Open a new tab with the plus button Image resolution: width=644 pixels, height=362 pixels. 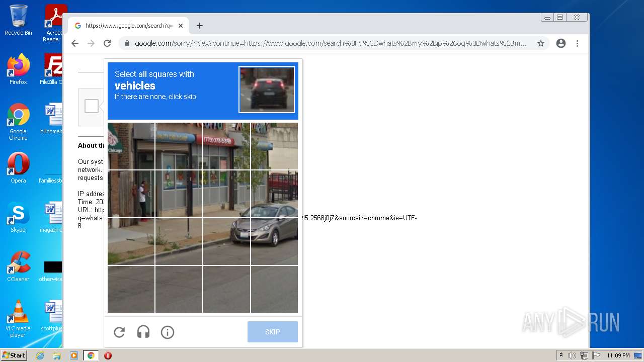coord(200,26)
